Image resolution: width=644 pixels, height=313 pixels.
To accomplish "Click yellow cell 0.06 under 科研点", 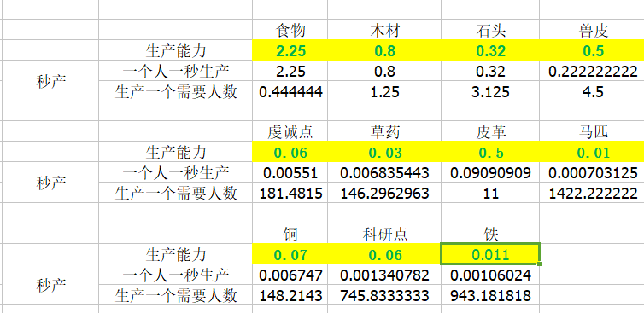I will pyautogui.click(x=384, y=254).
